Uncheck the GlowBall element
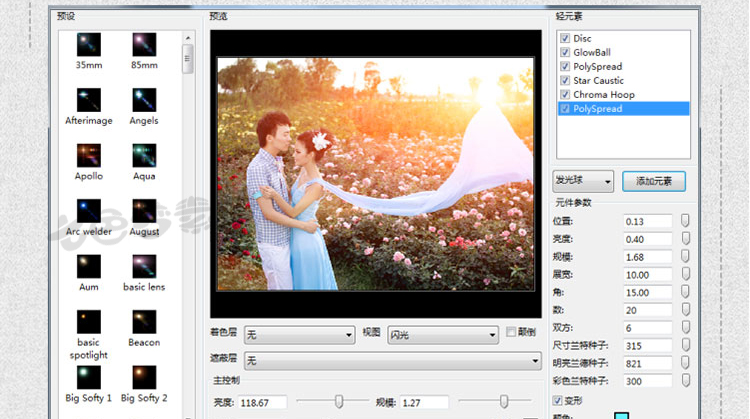Image resolution: width=750 pixels, height=419 pixels. point(565,52)
